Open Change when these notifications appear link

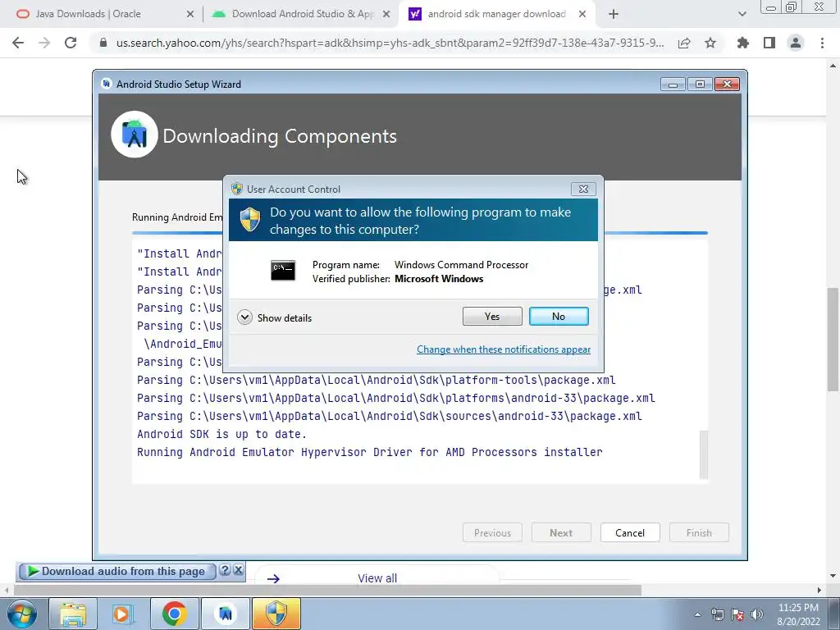pyautogui.click(x=504, y=349)
